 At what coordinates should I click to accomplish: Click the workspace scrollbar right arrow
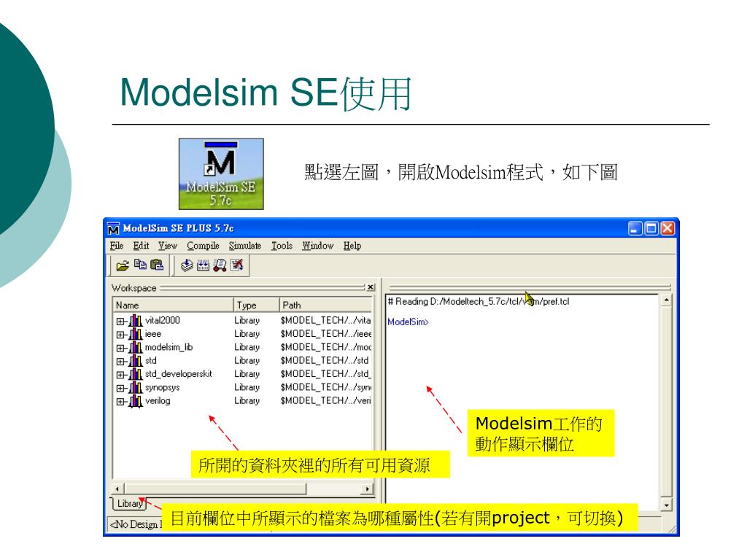click(x=367, y=489)
